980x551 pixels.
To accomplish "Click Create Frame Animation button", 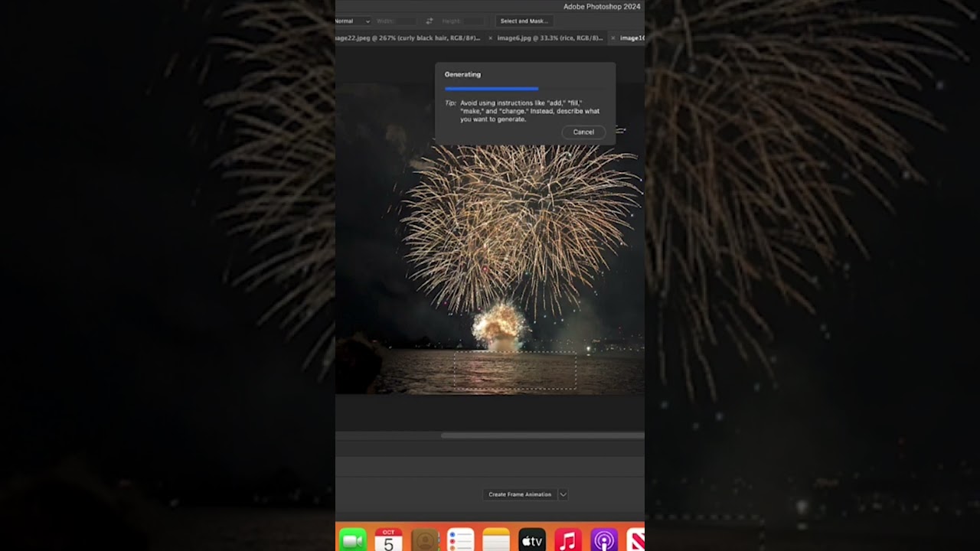I will [x=520, y=494].
